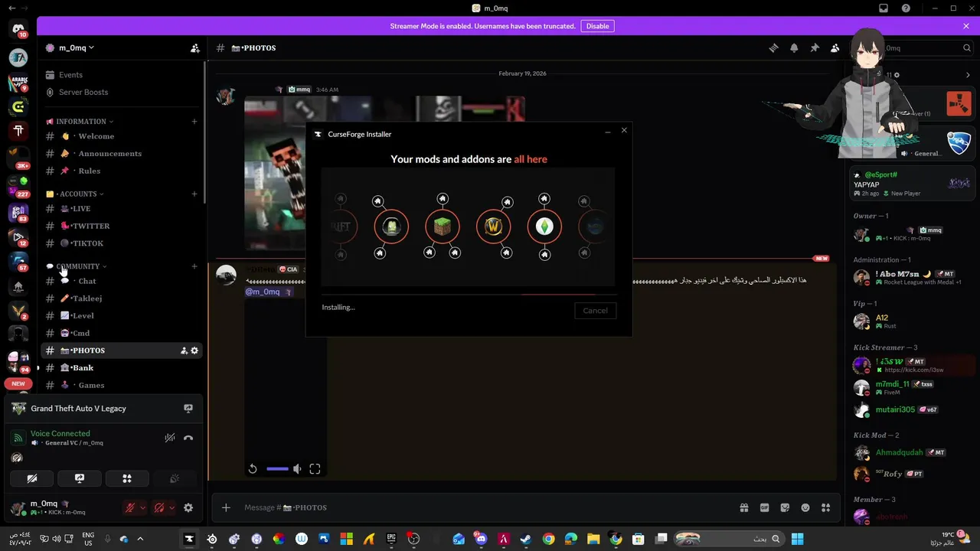Open the Rules channel
This screenshot has height=551, width=980.
click(x=121, y=171)
